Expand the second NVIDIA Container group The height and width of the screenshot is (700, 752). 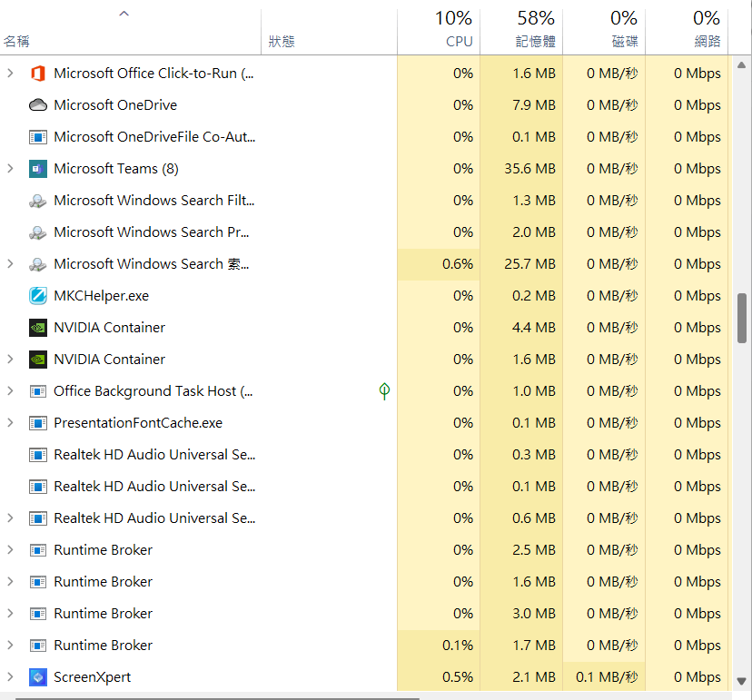point(10,360)
